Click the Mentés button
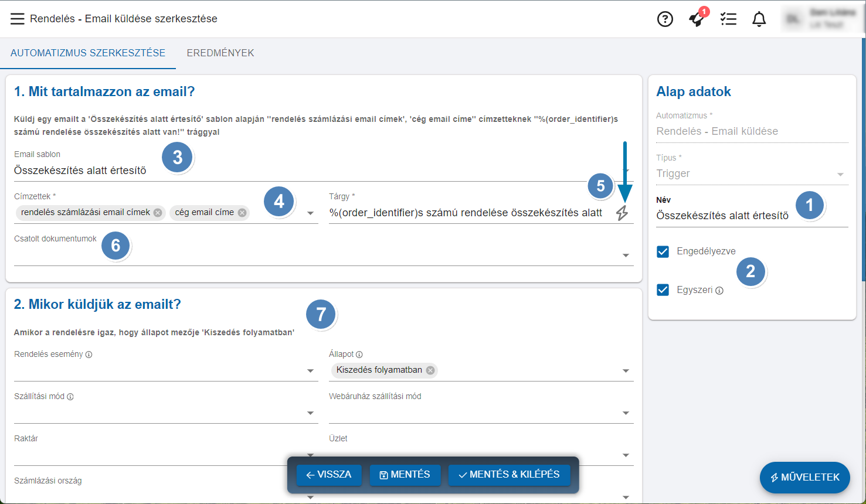The image size is (866, 504). click(x=405, y=475)
